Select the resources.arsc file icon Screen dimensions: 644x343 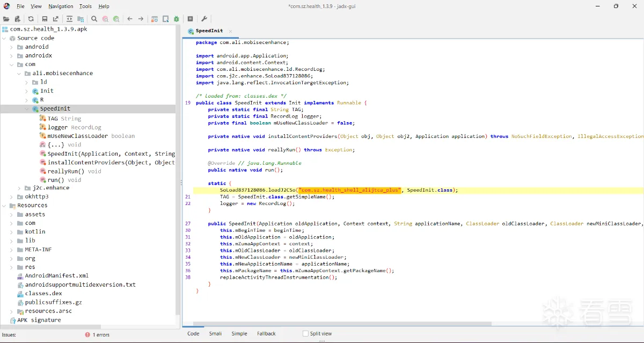(20, 311)
